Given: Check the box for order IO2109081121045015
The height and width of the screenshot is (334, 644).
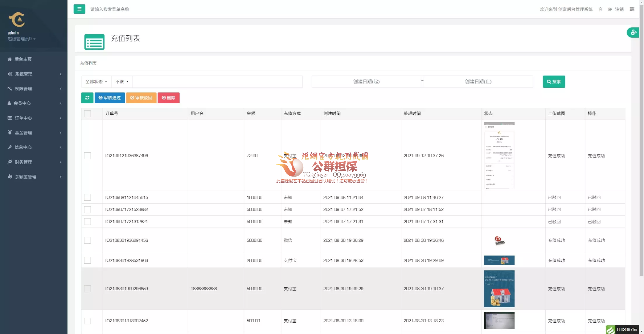Looking at the screenshot, I should [87, 197].
